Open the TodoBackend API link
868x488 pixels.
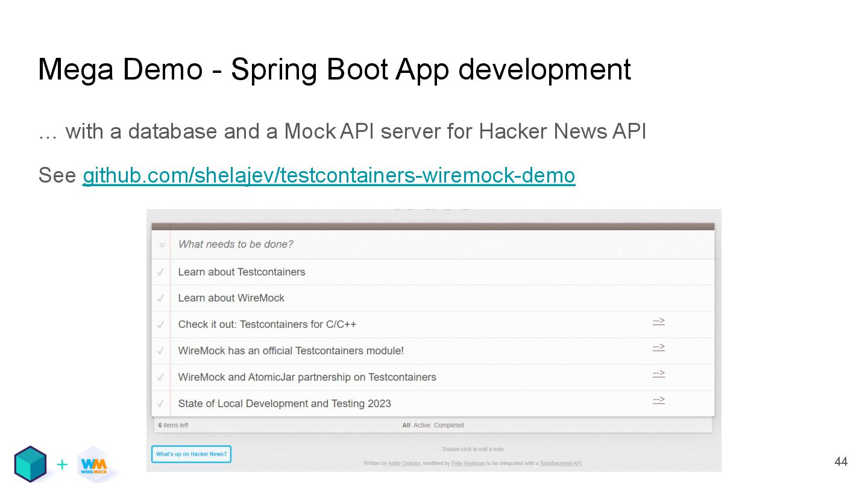point(561,463)
